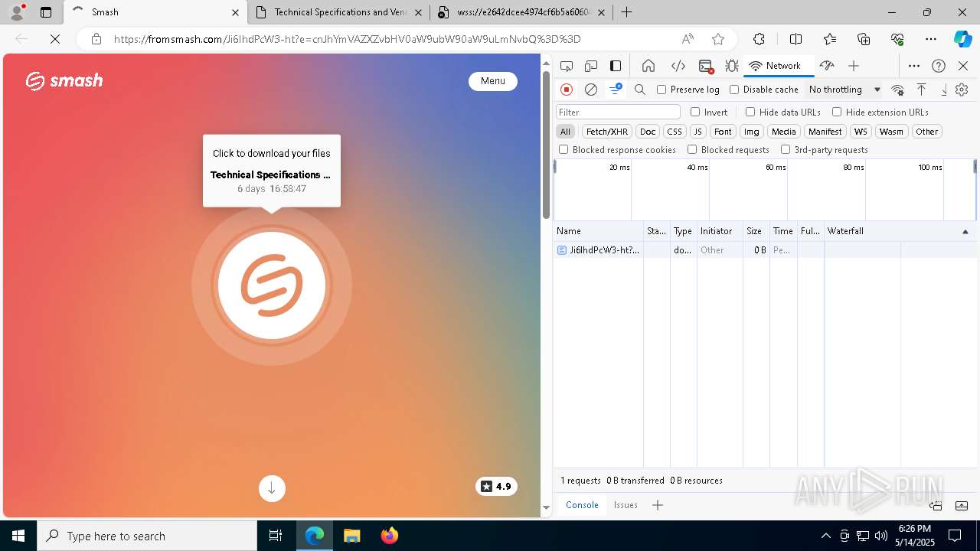This screenshot has height=551, width=980.
Task: Open the Sources bug icon panel
Action: 732,66
